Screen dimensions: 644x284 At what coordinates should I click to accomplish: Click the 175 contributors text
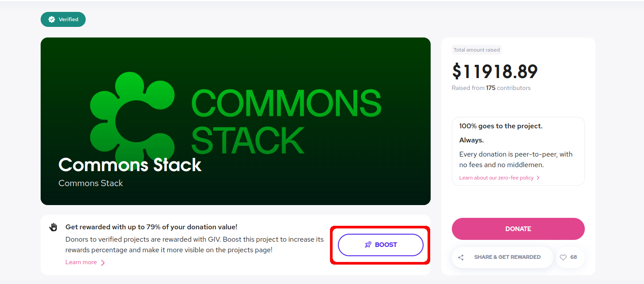pos(508,88)
